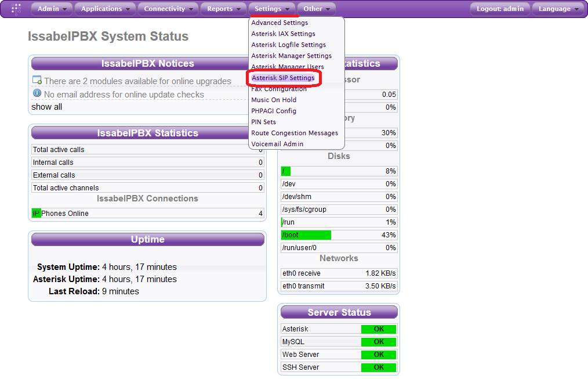This screenshot has height=379, width=588.
Task: Select Asterisk IAX Settings
Action: pos(283,34)
